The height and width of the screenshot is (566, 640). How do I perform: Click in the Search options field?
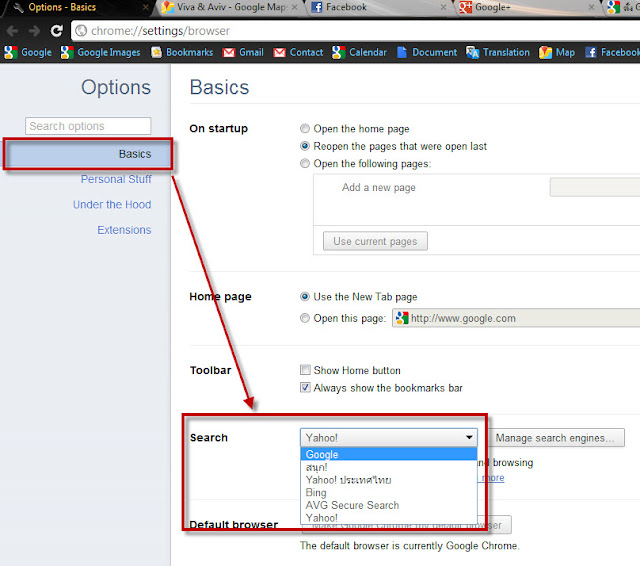coord(88,126)
